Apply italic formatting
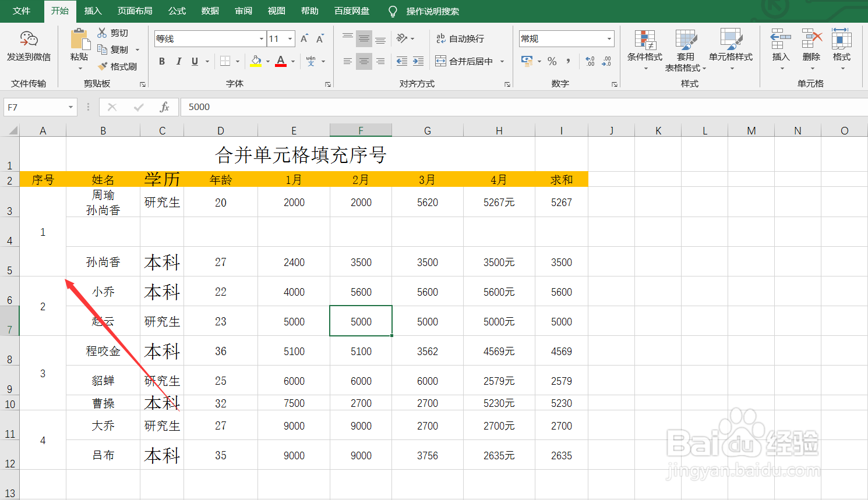 pyautogui.click(x=179, y=61)
